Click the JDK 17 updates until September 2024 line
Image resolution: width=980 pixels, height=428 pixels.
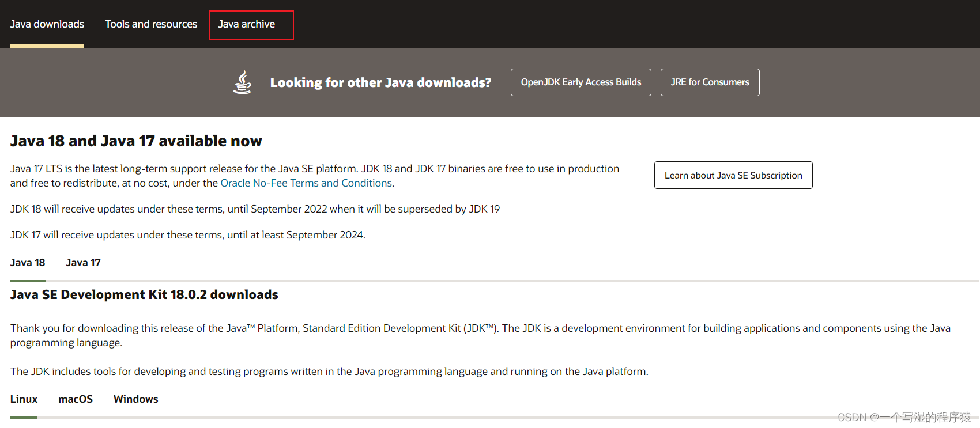pos(188,235)
